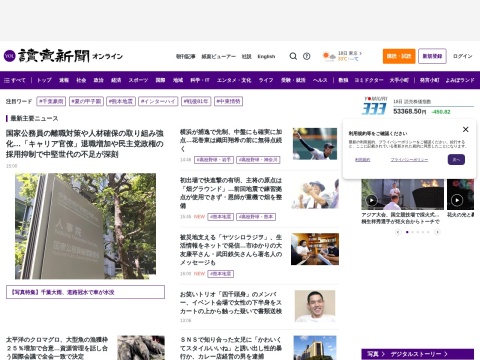Open ヨミドクター from the navigation bar
This screenshot has width=480, height=360.
(369, 80)
